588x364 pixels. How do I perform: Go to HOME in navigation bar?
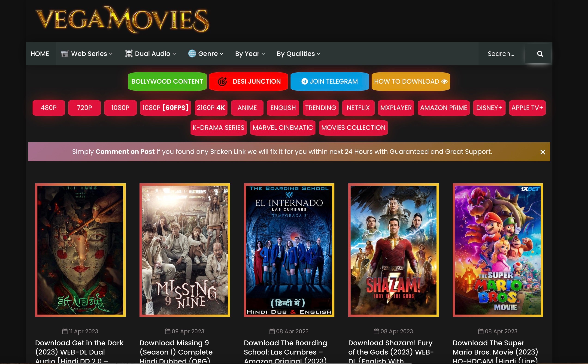40,54
